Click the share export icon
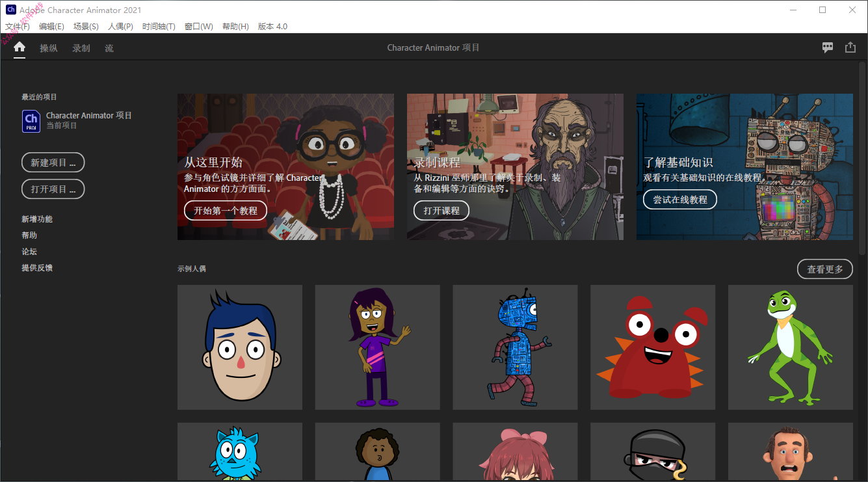Screen dimensions: 868x482 (850, 47)
